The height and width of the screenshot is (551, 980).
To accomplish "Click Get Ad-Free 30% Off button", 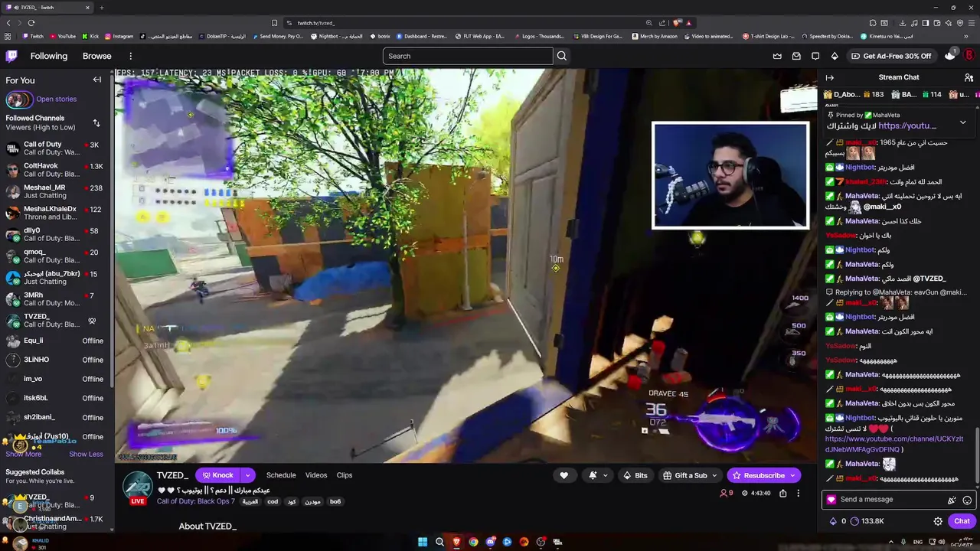I will (891, 56).
